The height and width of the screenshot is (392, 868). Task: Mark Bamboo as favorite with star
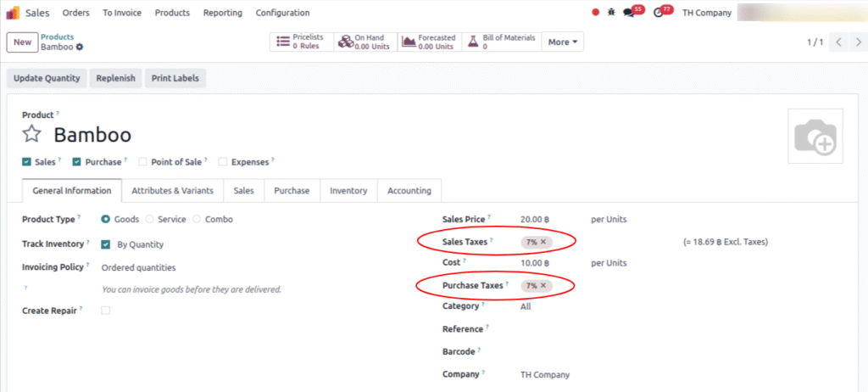point(31,134)
